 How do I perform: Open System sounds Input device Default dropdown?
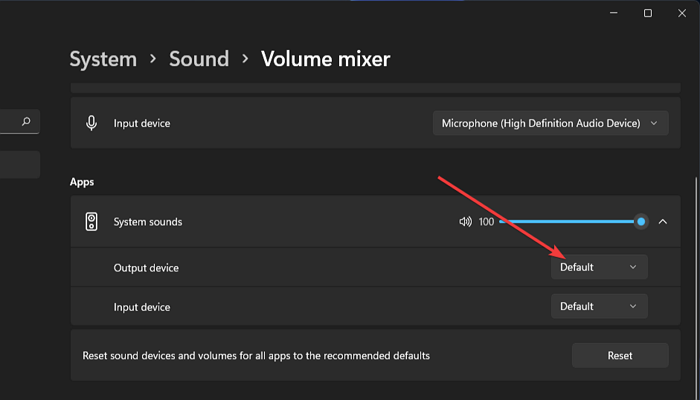599,306
